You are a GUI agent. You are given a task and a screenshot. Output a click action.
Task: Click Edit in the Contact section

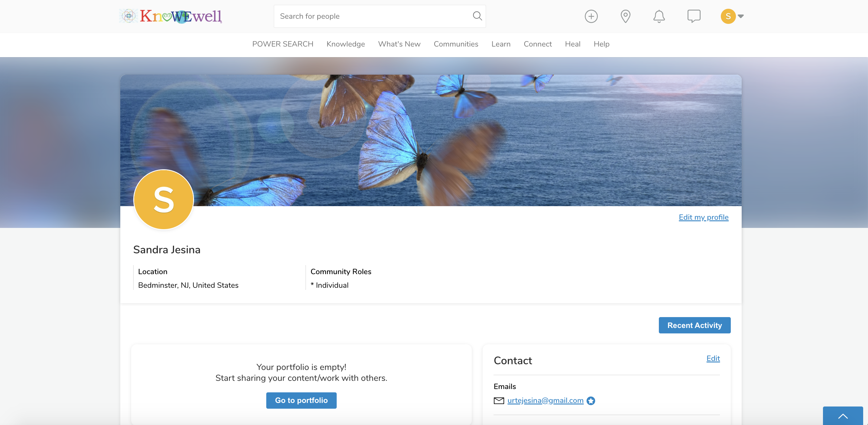point(713,358)
